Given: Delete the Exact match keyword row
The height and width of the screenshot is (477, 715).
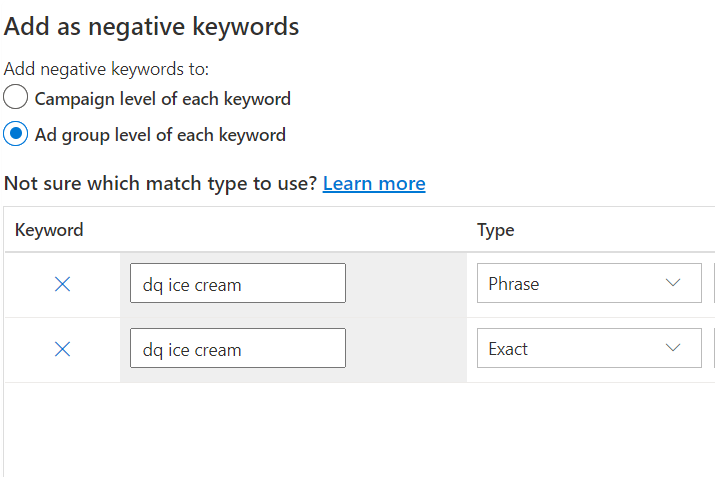Looking at the screenshot, I should pos(62,349).
